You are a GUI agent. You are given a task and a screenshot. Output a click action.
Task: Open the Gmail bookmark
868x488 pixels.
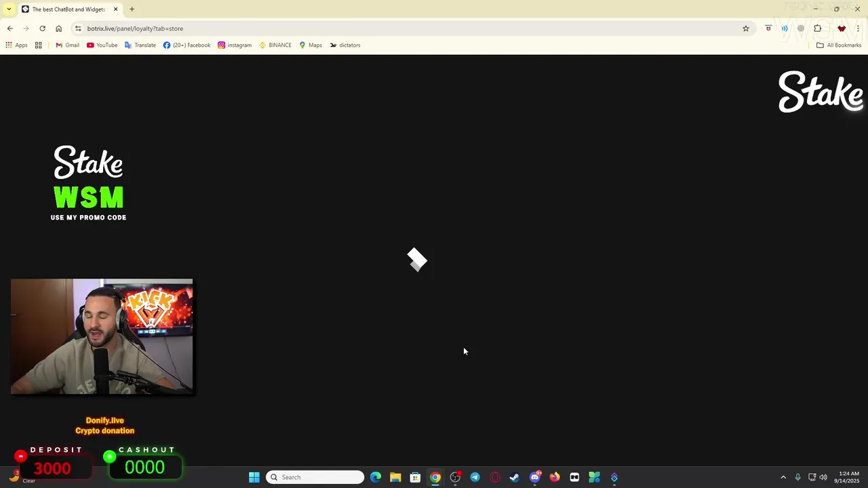[x=67, y=45]
